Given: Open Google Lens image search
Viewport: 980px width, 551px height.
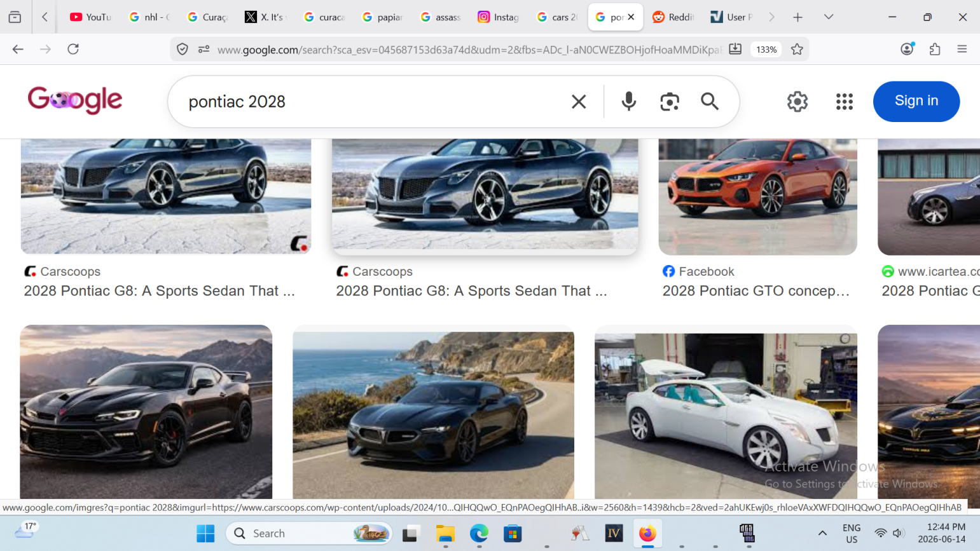Looking at the screenshot, I should pyautogui.click(x=670, y=102).
